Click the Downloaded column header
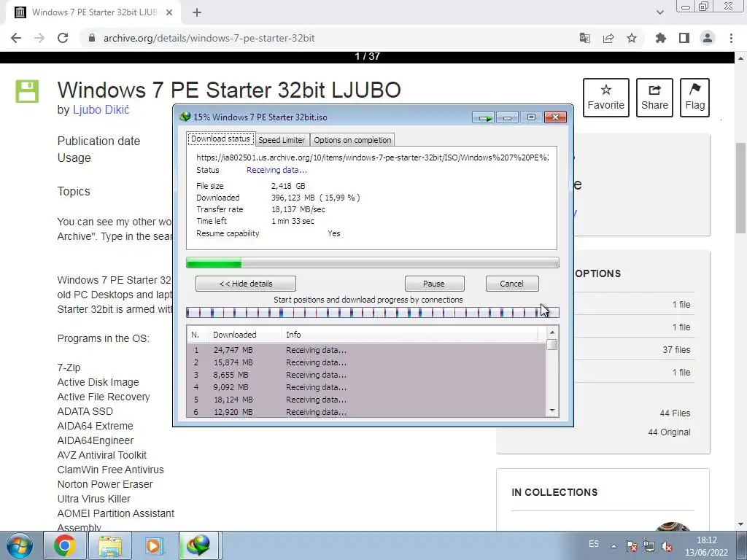Viewport: 747px width, 560px height. [x=245, y=335]
